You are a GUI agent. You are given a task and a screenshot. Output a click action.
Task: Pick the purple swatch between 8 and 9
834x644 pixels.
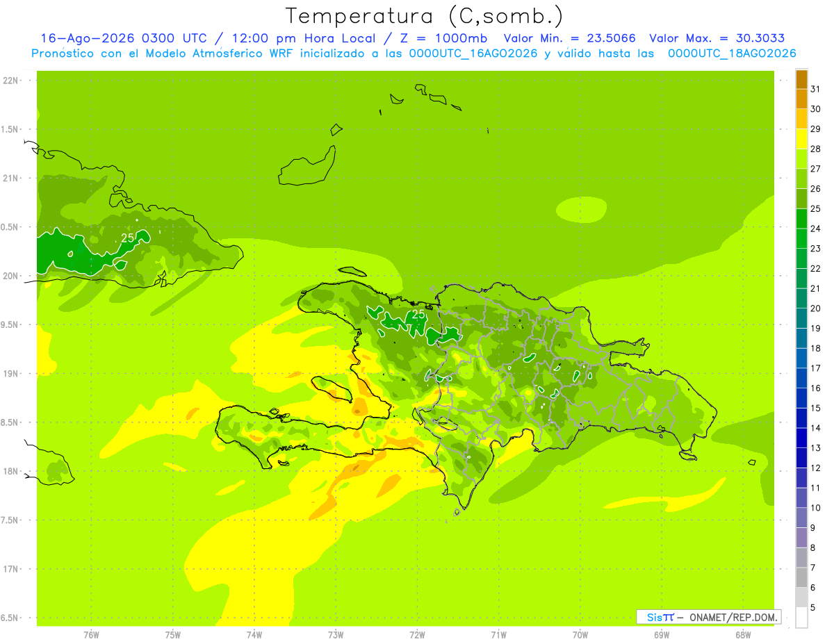[801, 538]
